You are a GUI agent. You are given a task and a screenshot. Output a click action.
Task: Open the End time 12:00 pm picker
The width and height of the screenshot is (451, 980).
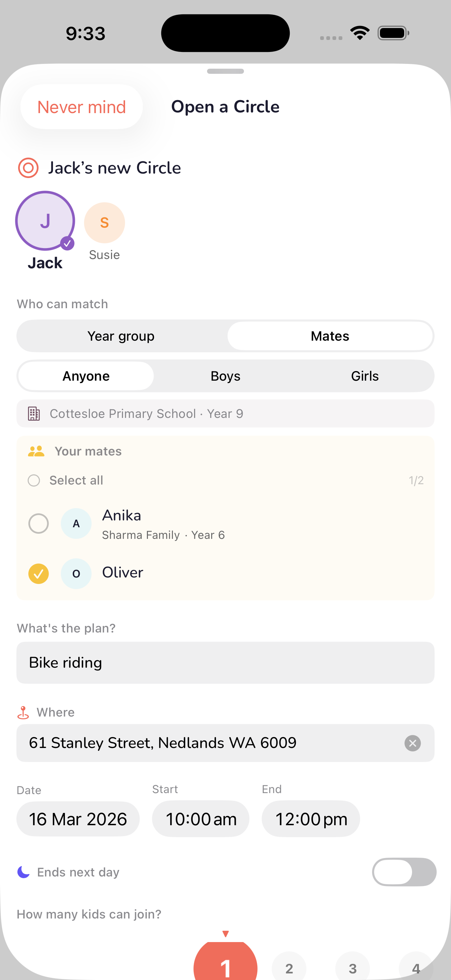click(311, 819)
